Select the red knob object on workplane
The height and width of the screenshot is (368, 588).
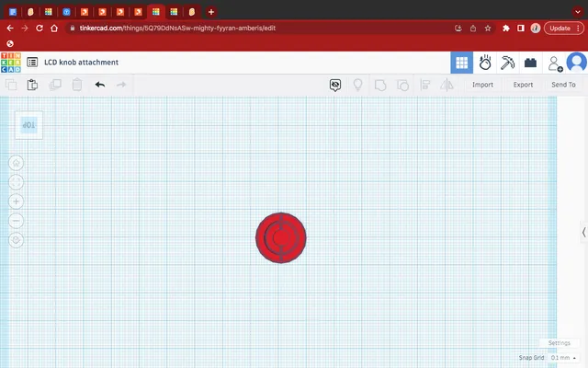coord(281,237)
